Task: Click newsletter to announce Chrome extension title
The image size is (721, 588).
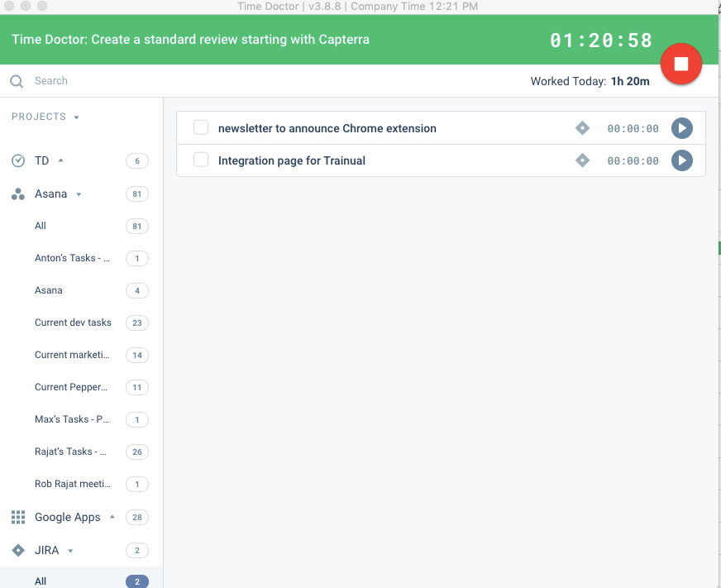Action: 327,128
